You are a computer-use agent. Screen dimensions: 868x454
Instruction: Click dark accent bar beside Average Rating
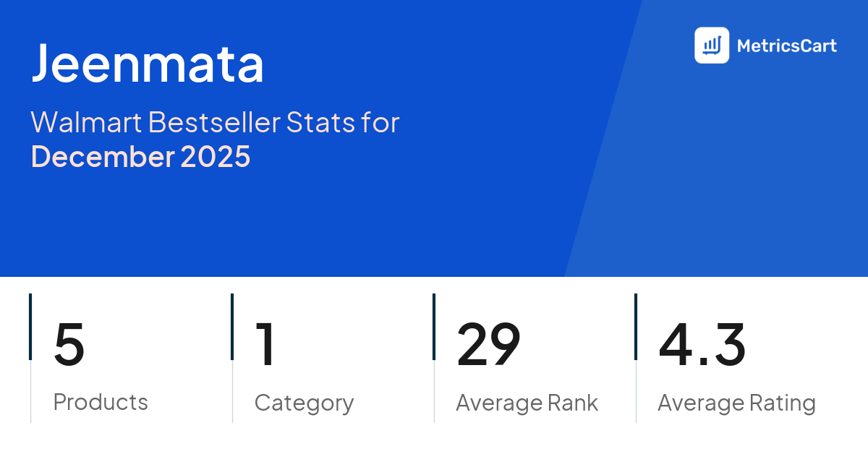(636, 327)
